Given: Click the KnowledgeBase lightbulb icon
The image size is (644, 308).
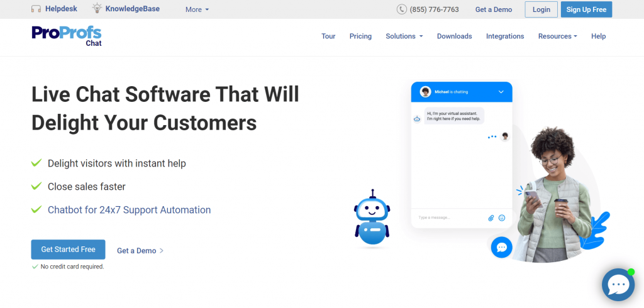Looking at the screenshot, I should [96, 8].
